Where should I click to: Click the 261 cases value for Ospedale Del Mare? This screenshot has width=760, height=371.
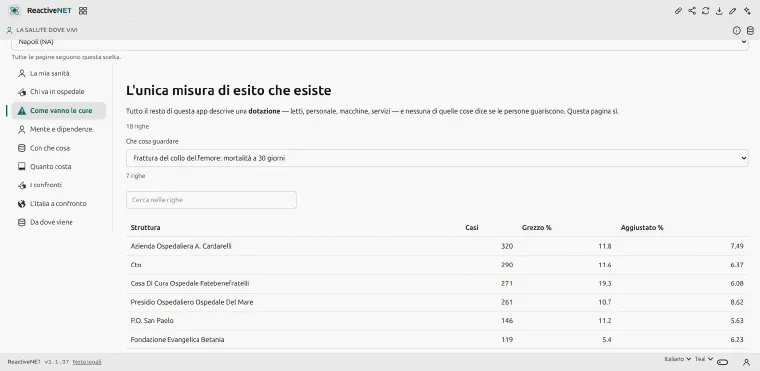pos(507,302)
